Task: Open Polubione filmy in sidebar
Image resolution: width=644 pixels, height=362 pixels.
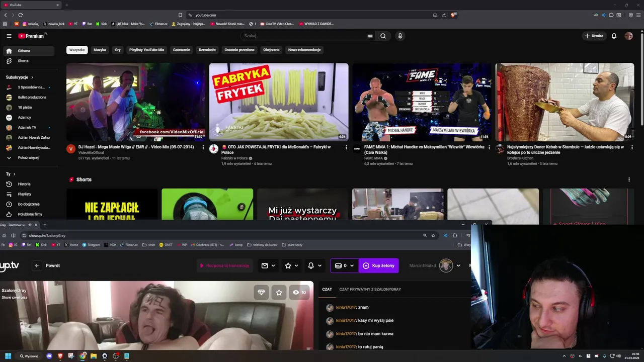Action: 29,214
